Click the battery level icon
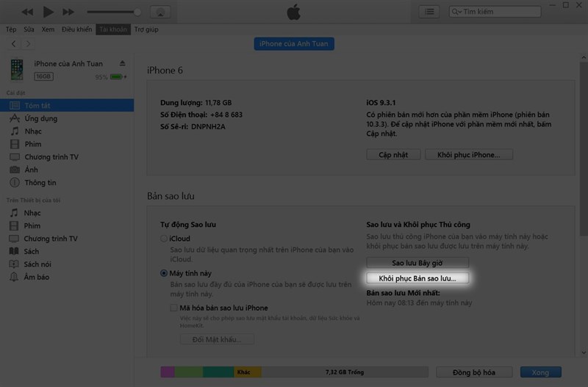This screenshot has width=588, height=387. click(x=117, y=77)
